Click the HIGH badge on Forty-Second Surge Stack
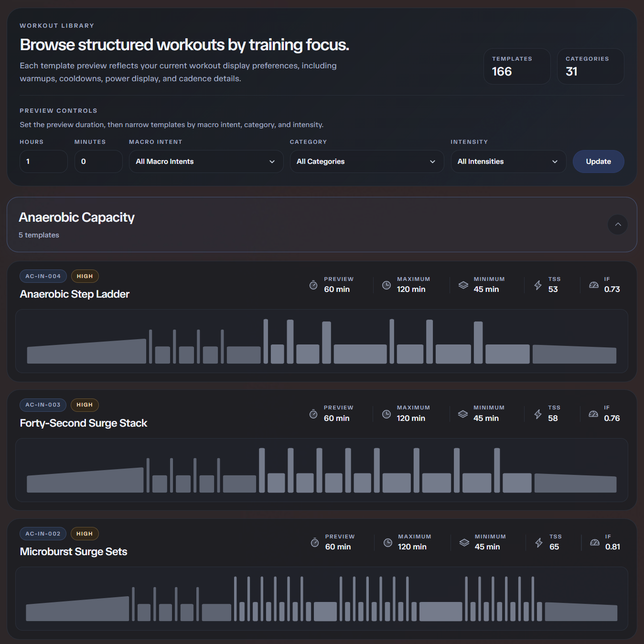644x644 pixels. pyautogui.click(x=85, y=405)
